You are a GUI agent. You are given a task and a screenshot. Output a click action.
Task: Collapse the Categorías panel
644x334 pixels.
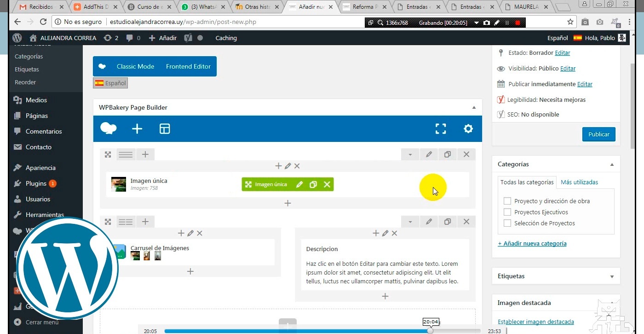coord(612,164)
